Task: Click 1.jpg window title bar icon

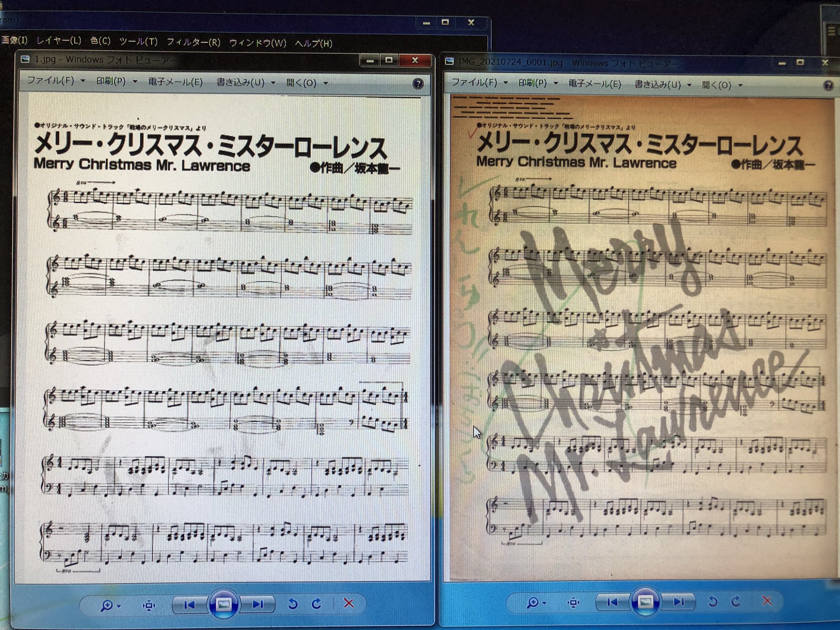Action: pos(25,59)
